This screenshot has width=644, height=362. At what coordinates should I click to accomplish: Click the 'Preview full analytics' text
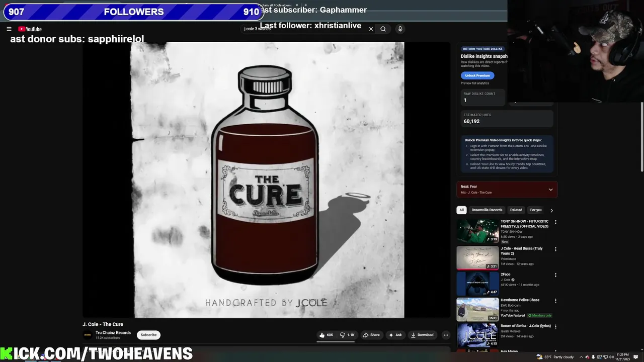(474, 83)
